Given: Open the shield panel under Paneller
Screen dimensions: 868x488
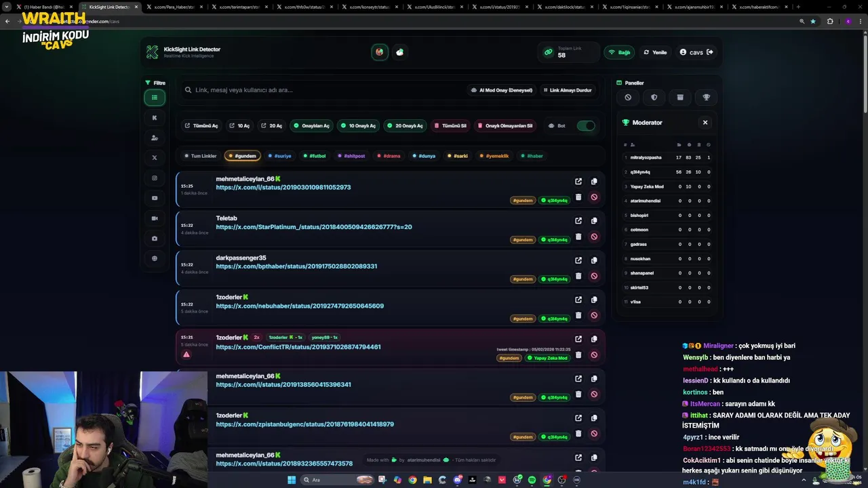Looking at the screenshot, I should coord(654,98).
